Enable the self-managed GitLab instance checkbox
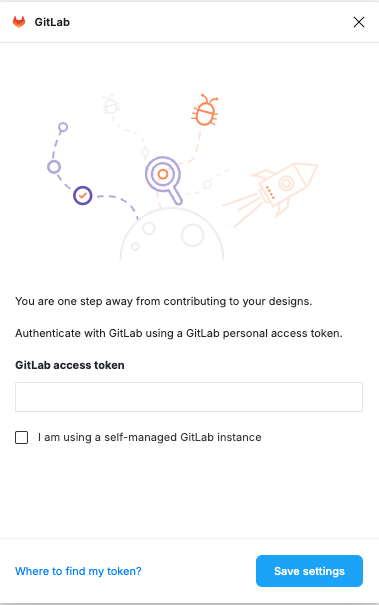 click(22, 438)
